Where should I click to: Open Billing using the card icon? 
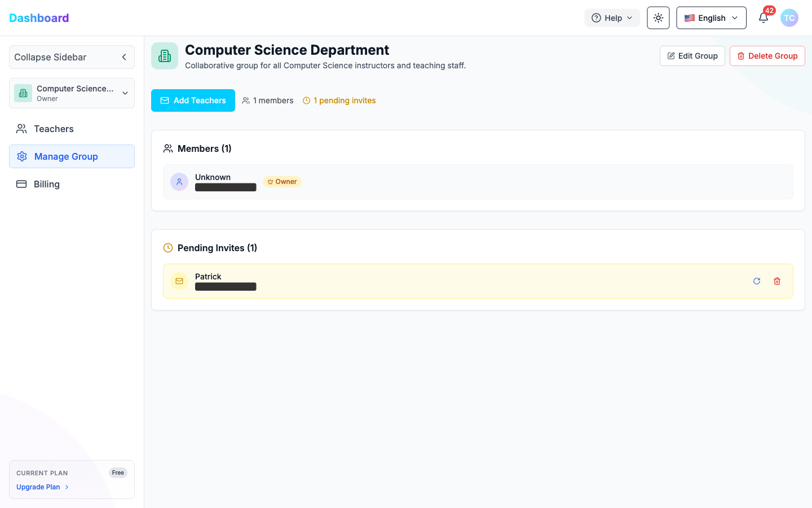click(21, 183)
